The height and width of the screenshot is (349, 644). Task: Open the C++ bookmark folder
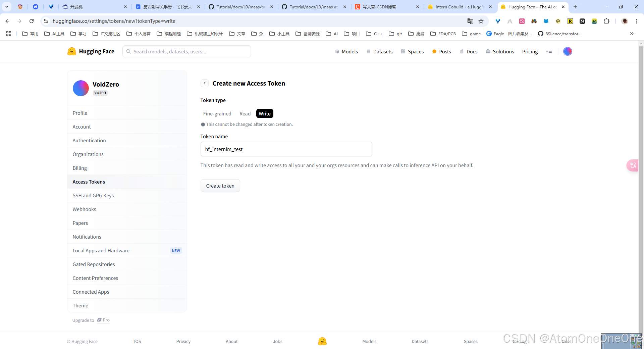tap(374, 34)
